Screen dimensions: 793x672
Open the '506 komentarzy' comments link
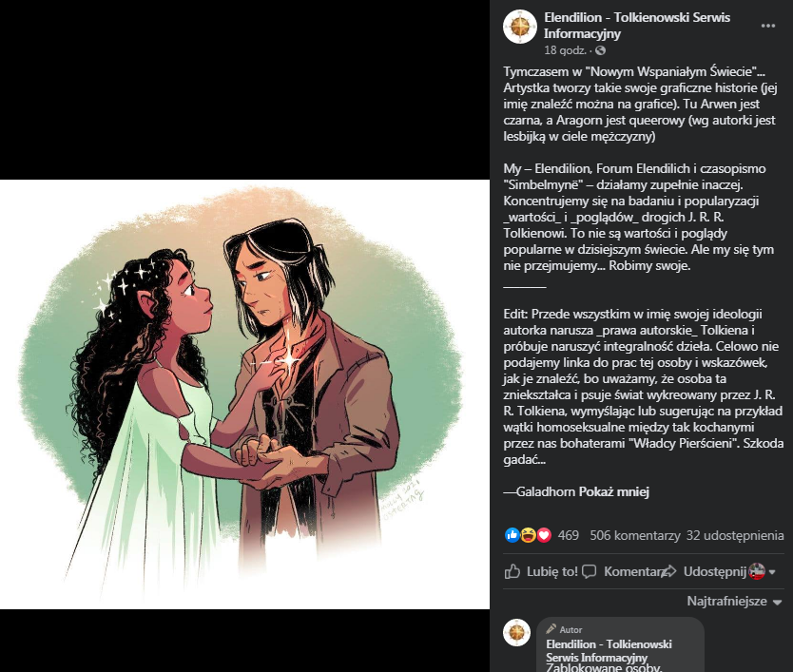635,535
